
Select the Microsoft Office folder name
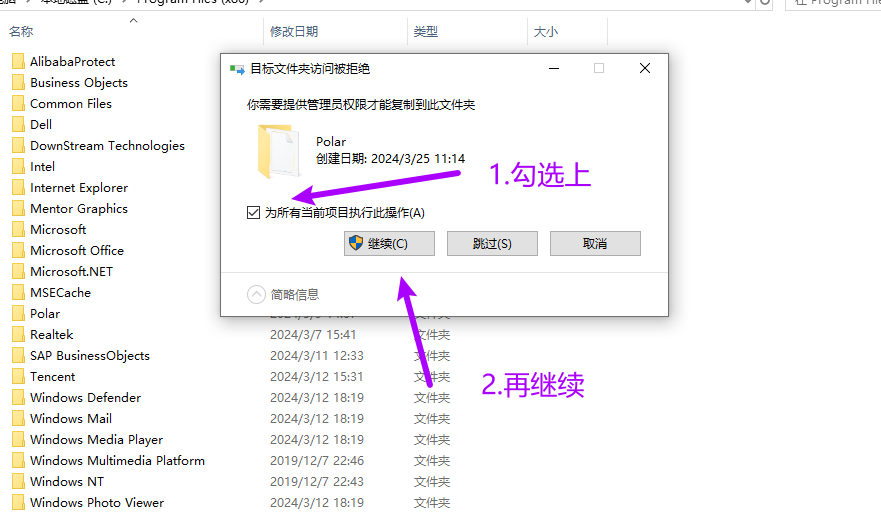click(x=77, y=251)
